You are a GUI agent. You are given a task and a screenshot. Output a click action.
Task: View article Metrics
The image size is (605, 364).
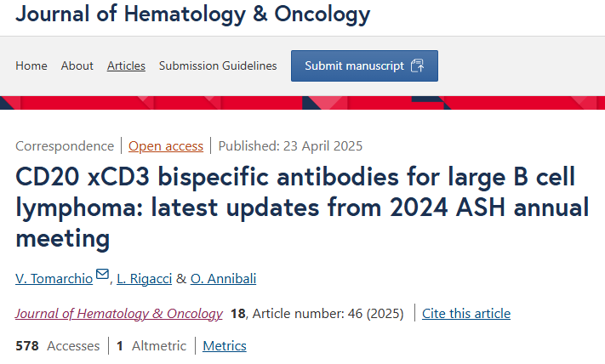[x=225, y=346]
